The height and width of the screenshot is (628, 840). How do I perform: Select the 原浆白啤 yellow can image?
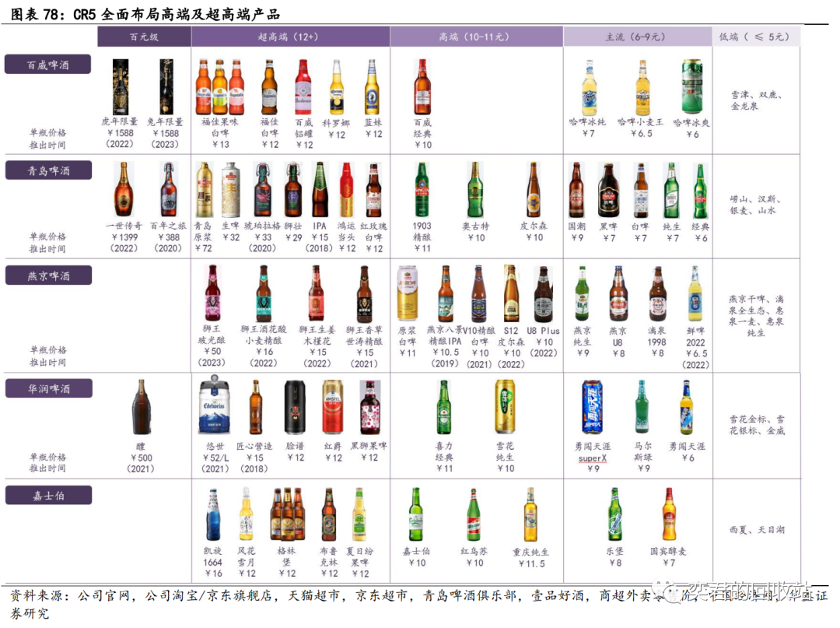click(407, 293)
